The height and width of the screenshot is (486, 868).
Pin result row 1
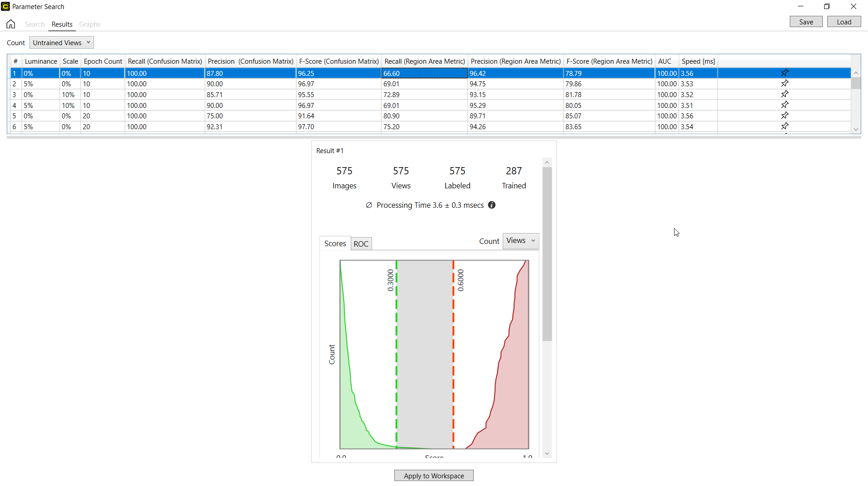click(x=784, y=73)
